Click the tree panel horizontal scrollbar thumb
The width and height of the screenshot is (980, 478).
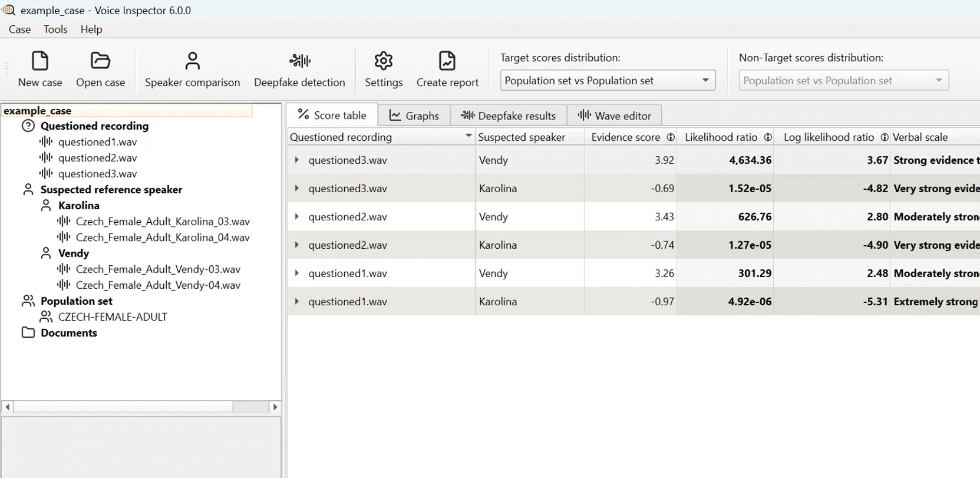coord(123,407)
